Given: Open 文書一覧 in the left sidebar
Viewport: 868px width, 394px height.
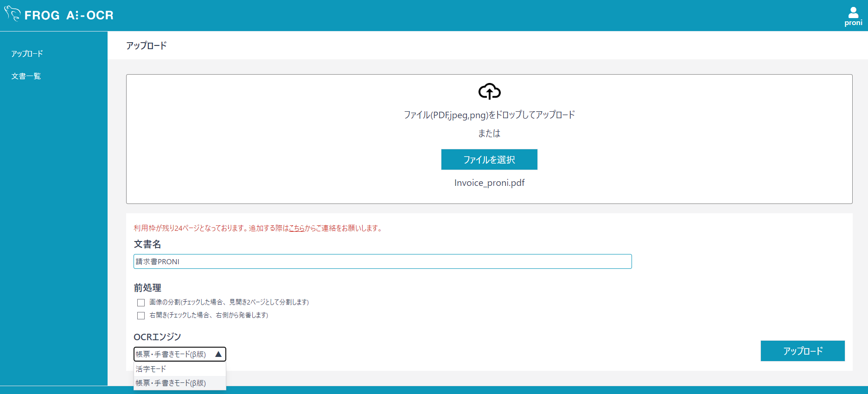Looking at the screenshot, I should (26, 76).
